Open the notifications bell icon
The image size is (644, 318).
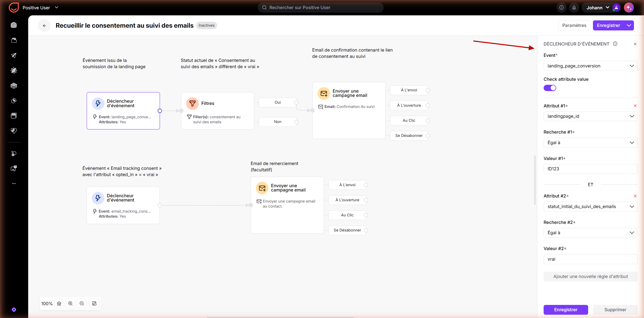click(x=574, y=8)
